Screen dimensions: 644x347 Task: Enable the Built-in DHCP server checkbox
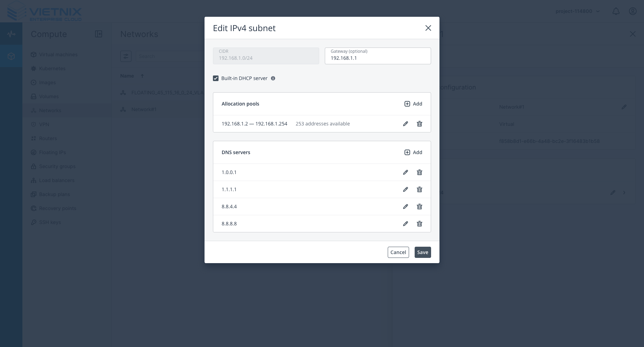[x=216, y=78]
